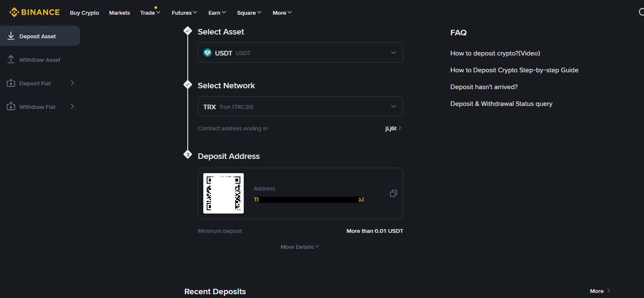Image resolution: width=644 pixels, height=298 pixels.
Task: Open the More menu in top navigation
Action: (282, 13)
